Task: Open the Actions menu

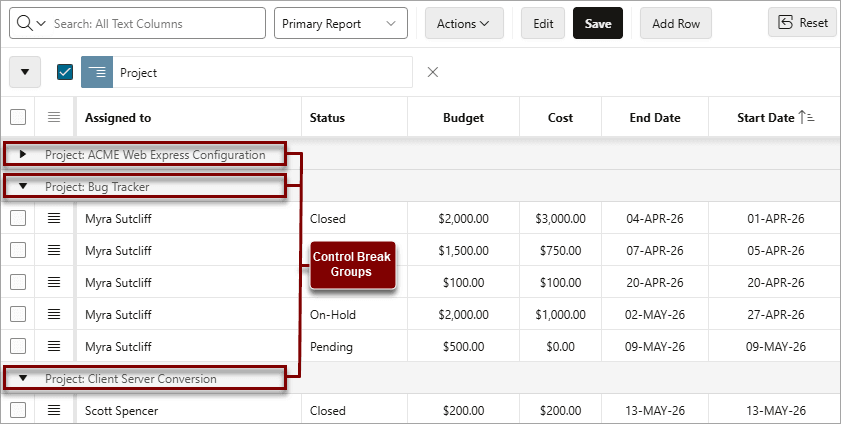Action: click(x=464, y=24)
